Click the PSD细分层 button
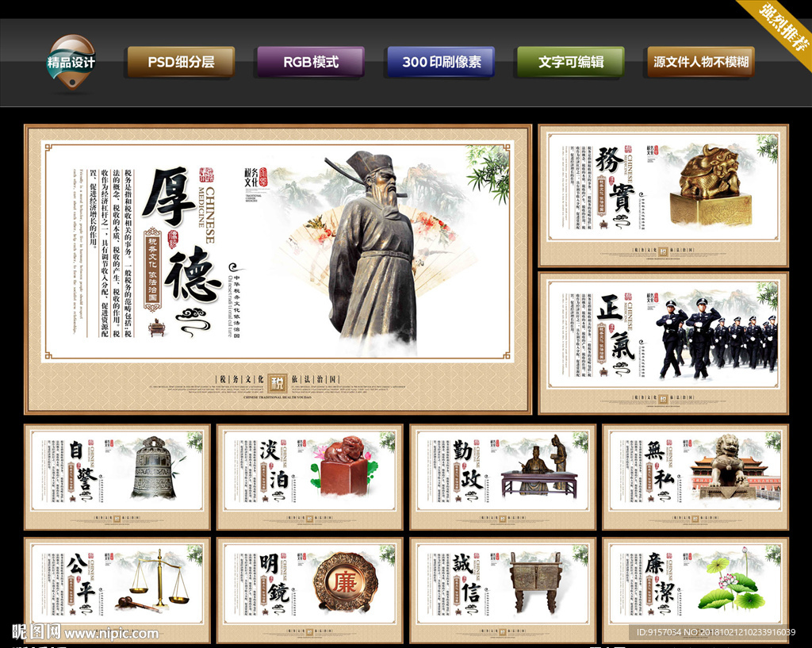The image size is (812, 648). pos(182,62)
